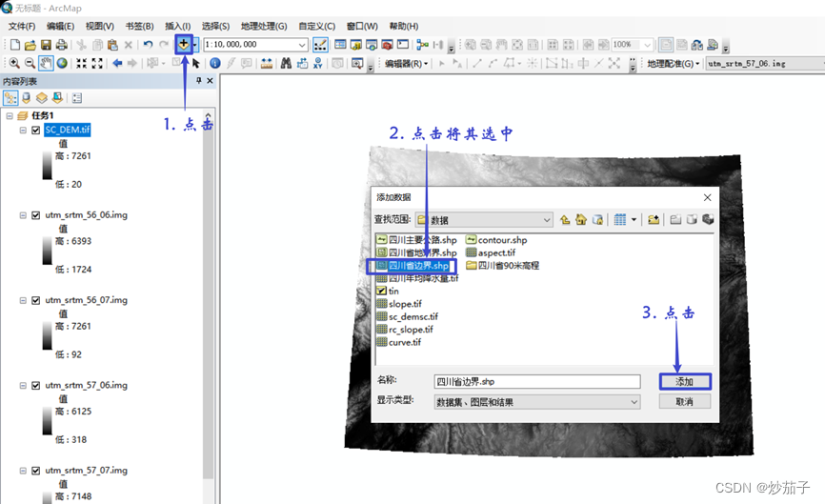825x504 pixels.
Task: Open the Catalog window icon
Action: click(x=355, y=45)
